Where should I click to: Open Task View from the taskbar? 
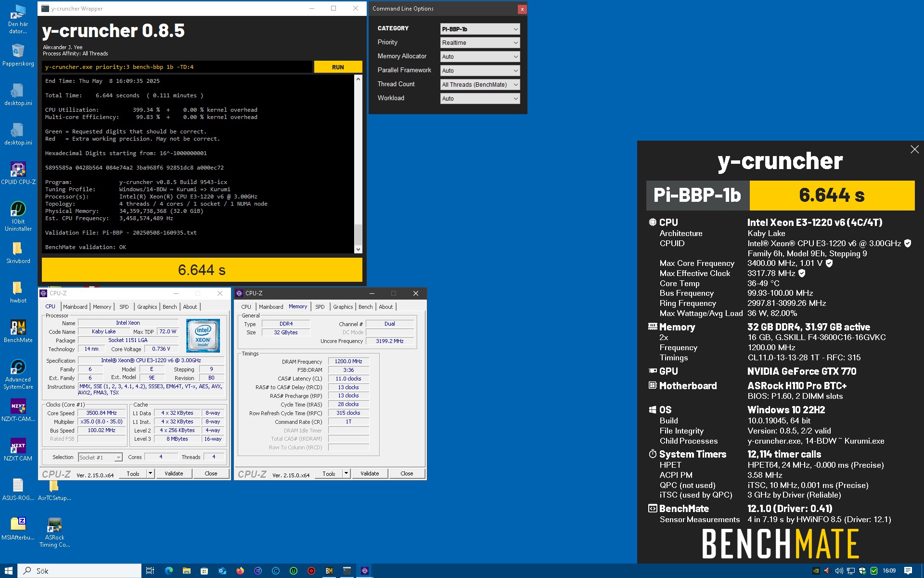[150, 571]
